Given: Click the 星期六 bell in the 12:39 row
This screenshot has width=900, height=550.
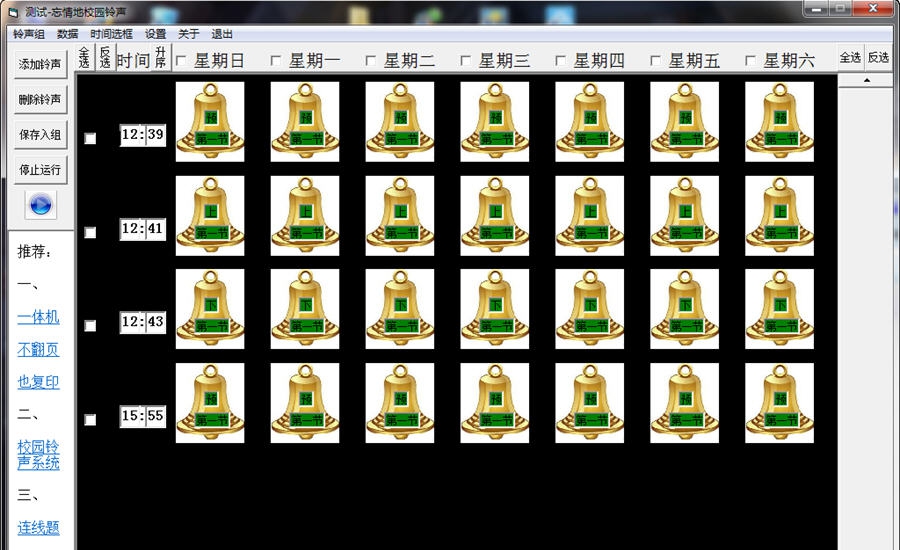Looking at the screenshot, I should 779,122.
